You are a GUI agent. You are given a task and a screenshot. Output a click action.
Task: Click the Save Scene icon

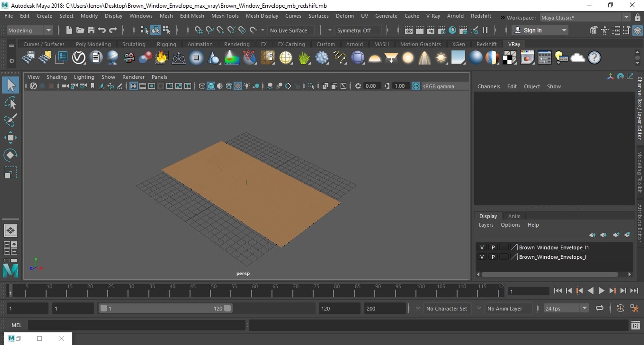click(91, 30)
